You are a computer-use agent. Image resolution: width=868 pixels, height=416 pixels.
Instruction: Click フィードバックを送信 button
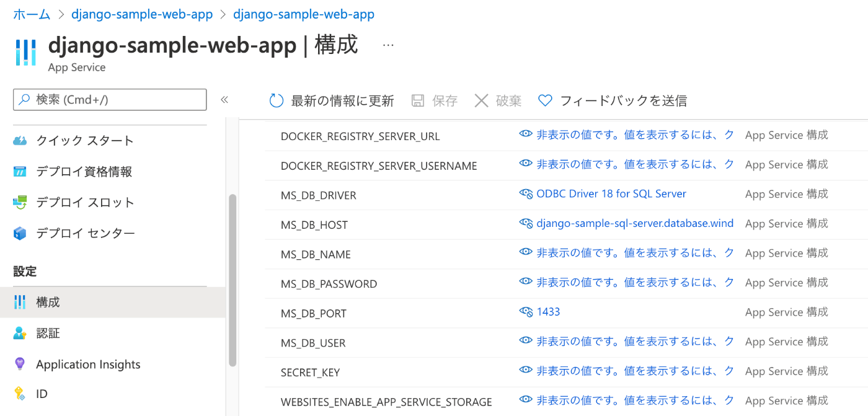point(613,100)
